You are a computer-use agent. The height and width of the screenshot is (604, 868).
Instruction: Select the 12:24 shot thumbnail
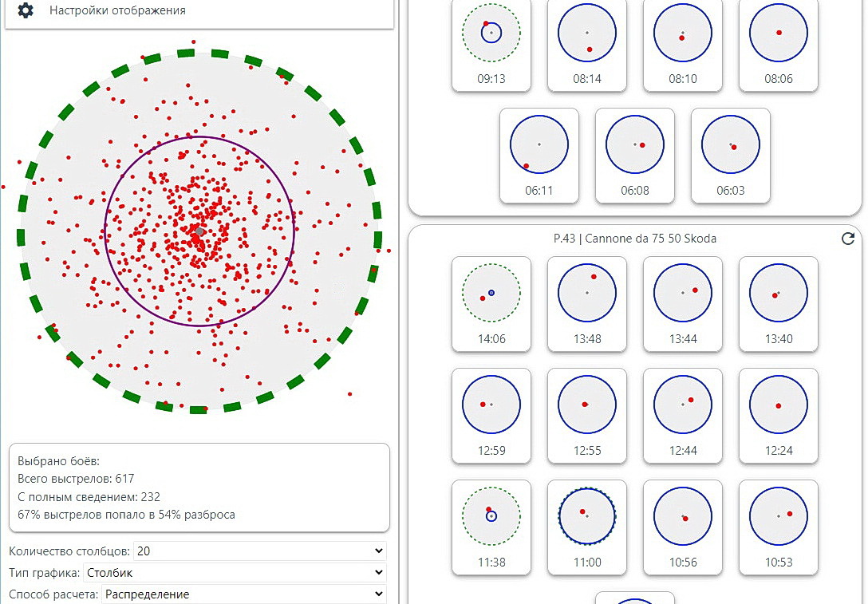(x=779, y=416)
